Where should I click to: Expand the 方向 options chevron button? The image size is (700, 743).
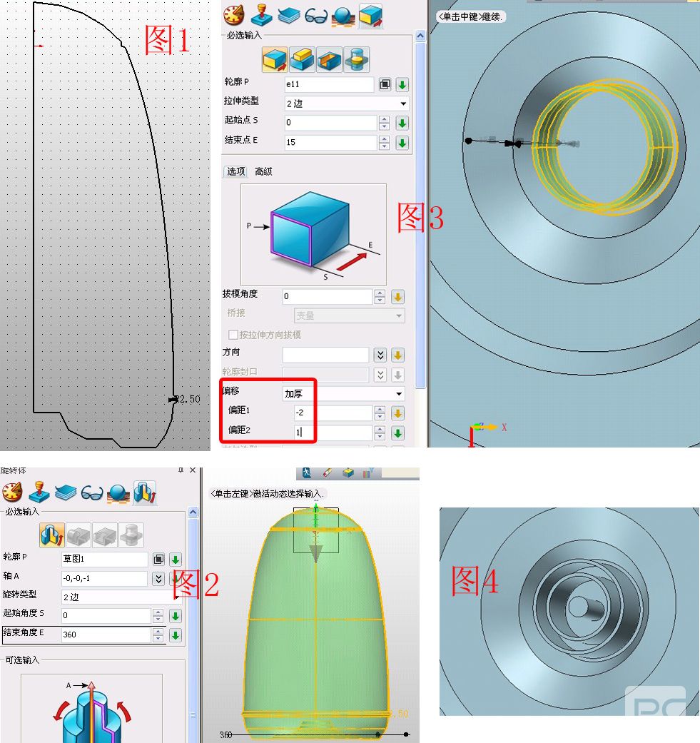click(x=380, y=355)
